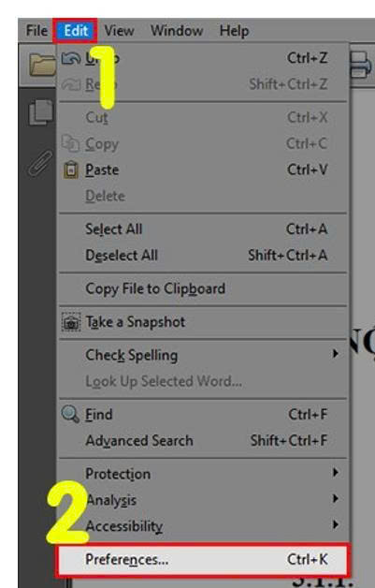Viewport: 375px width, 588px height.
Task: Click the Copy icon in Edit menu
Action: 70,143
